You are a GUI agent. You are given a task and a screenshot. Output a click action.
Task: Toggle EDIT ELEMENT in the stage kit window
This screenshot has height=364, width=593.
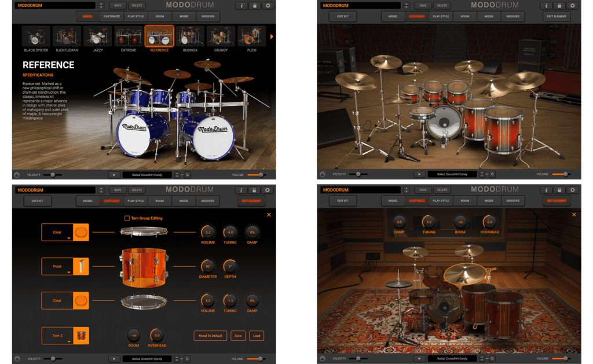[557, 16]
